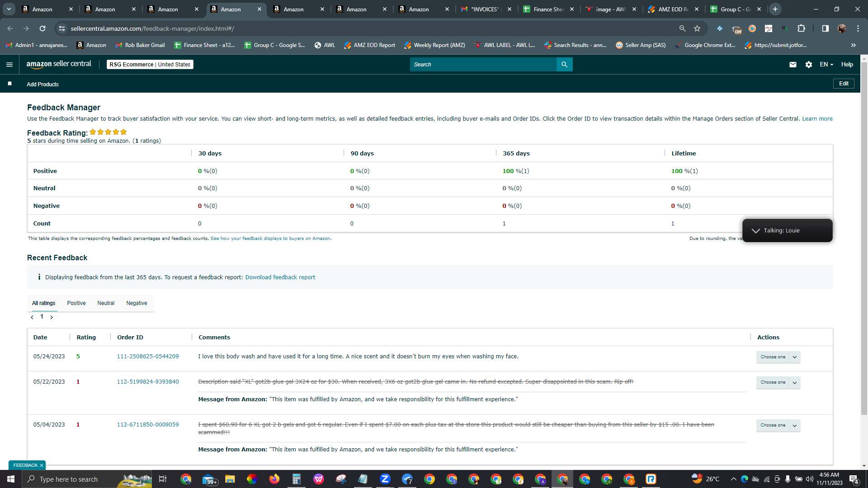Click the page vertical scrollbar
868x488 pixels.
[x=864, y=238]
